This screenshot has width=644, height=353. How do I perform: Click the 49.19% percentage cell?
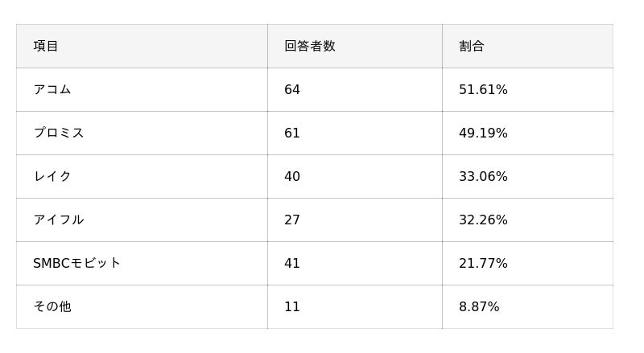tap(483, 133)
